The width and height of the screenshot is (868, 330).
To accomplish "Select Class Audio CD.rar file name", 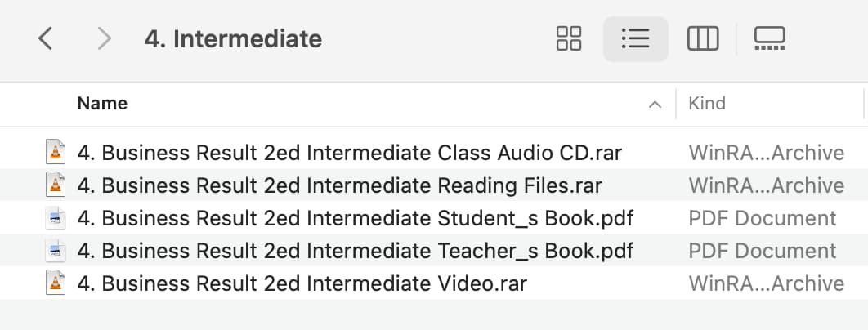I will point(350,153).
